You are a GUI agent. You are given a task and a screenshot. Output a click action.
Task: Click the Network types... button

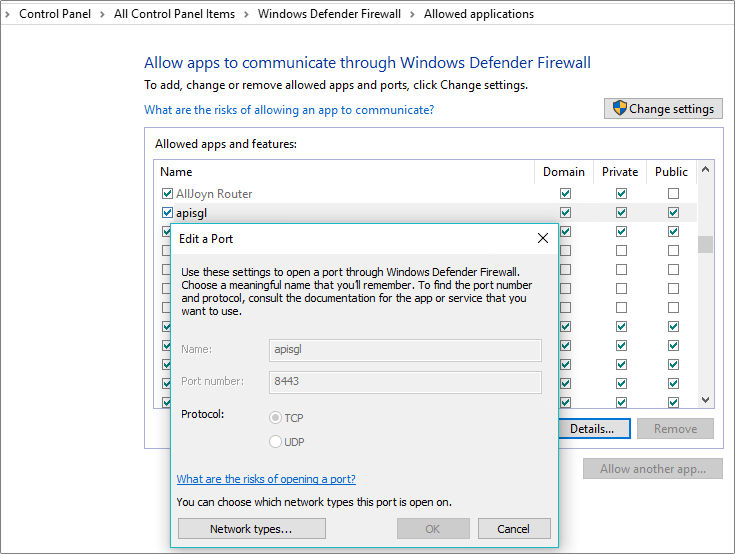(x=252, y=529)
